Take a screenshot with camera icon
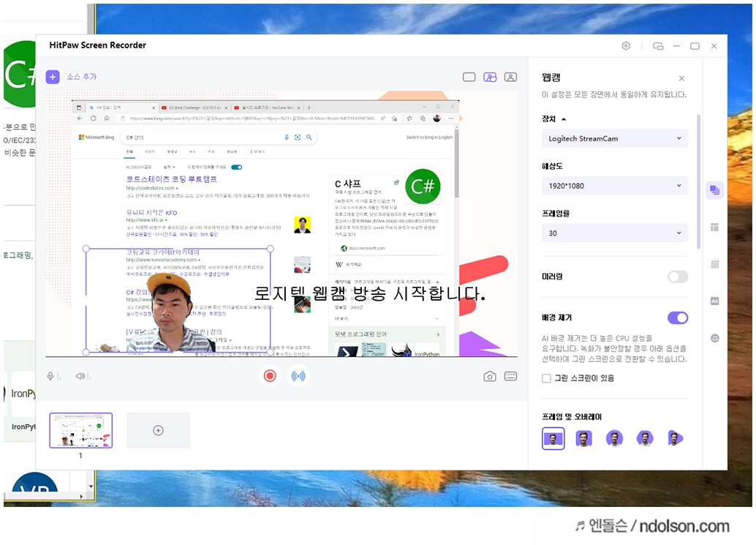 pos(489,376)
